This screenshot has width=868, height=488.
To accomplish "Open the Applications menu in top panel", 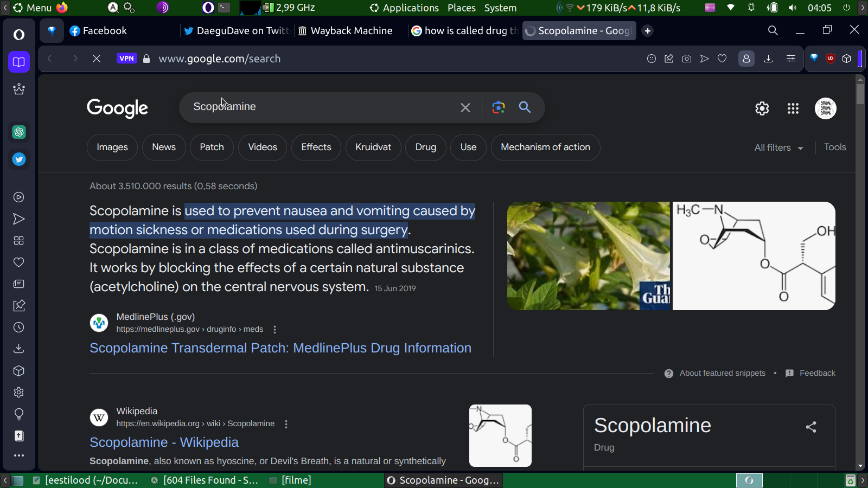I will click(410, 8).
